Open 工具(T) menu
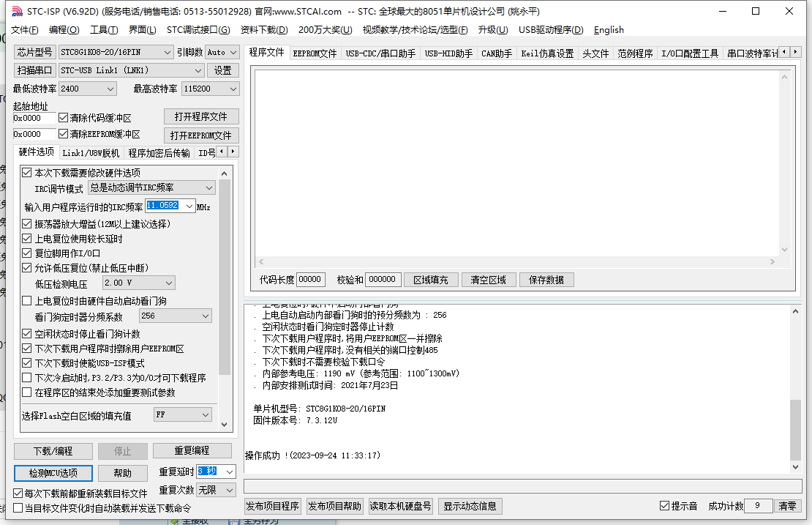812x525 pixels. tap(104, 30)
